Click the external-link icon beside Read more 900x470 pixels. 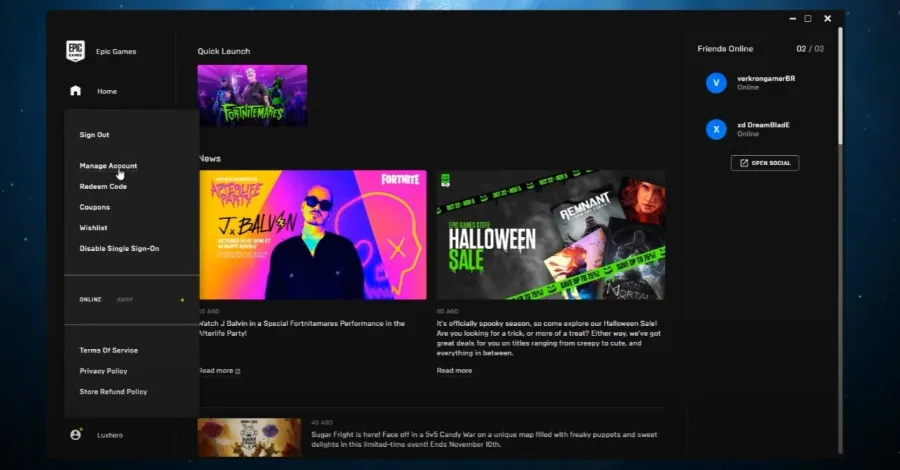tap(238, 371)
